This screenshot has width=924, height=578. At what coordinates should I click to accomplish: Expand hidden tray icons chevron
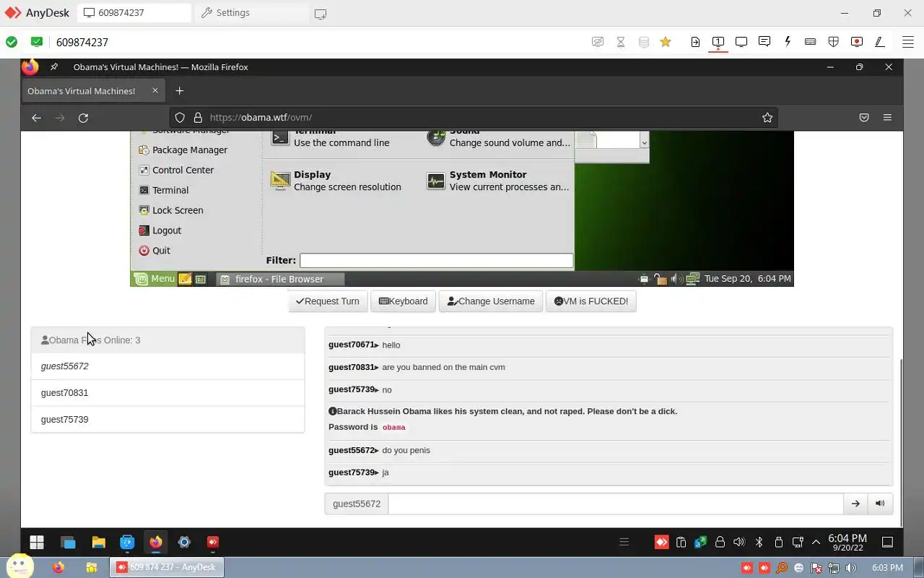(x=816, y=542)
